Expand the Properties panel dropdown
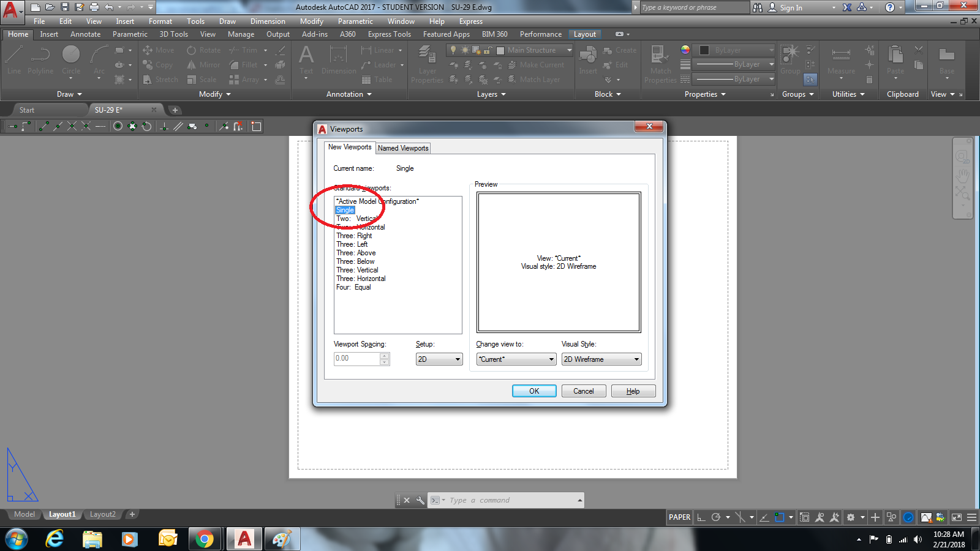 click(x=705, y=94)
